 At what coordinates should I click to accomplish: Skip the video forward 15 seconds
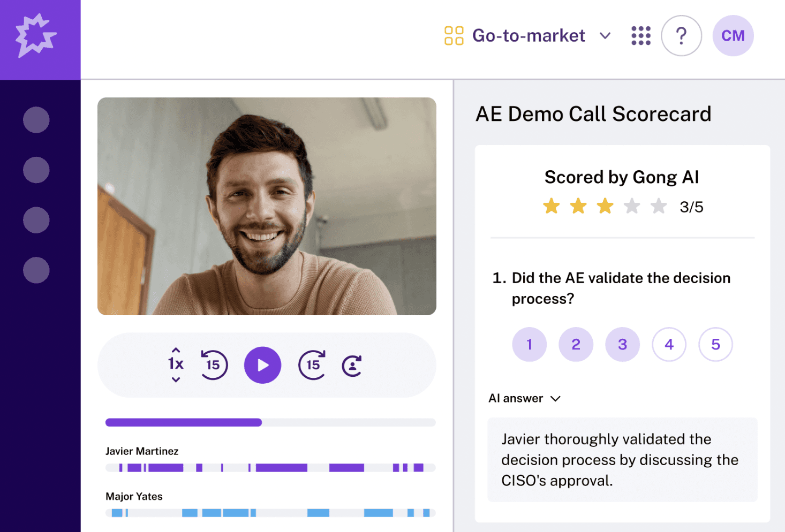coord(312,365)
